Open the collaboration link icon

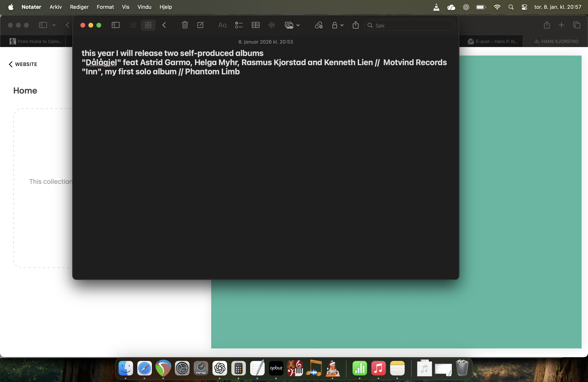pos(318,25)
